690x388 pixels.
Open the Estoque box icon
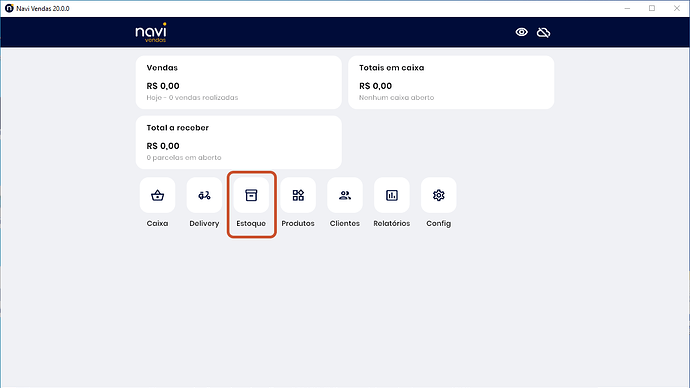pyautogui.click(x=251, y=195)
